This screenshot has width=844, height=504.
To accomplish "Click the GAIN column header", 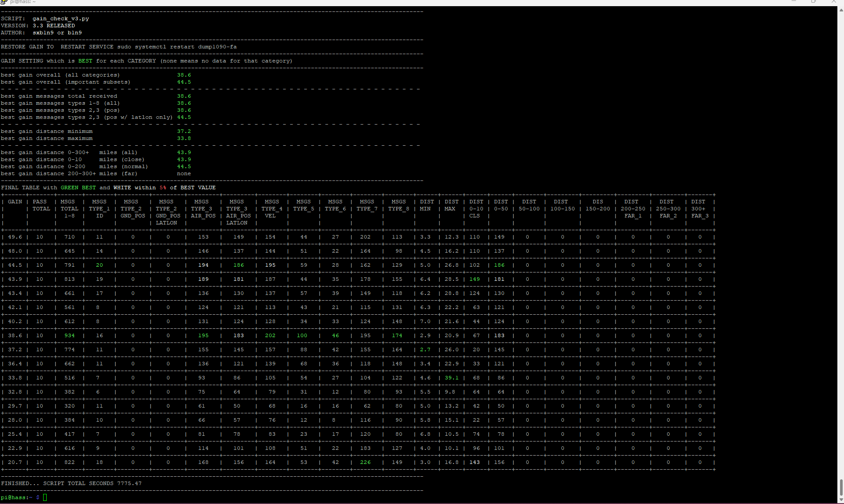I will click(15, 202).
